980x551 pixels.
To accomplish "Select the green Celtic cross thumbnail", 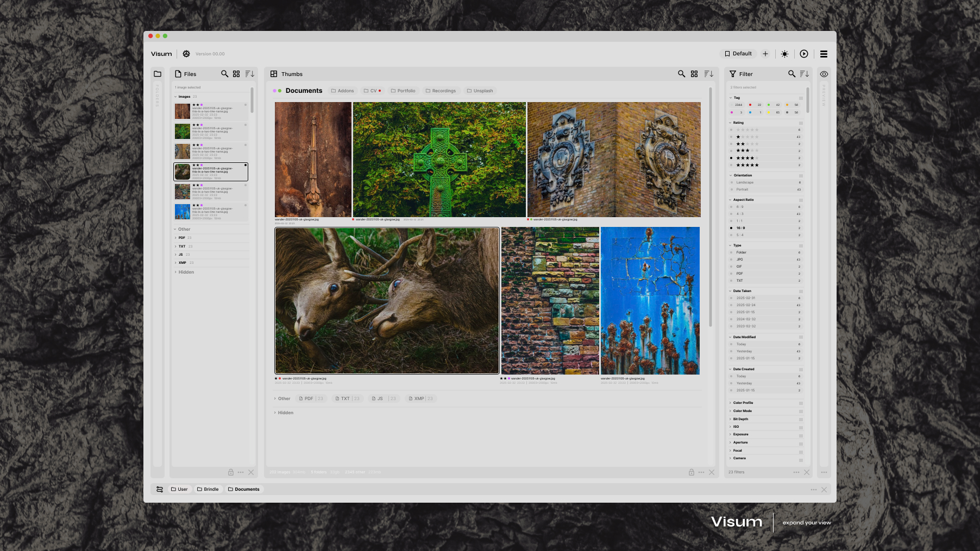I will point(439,160).
